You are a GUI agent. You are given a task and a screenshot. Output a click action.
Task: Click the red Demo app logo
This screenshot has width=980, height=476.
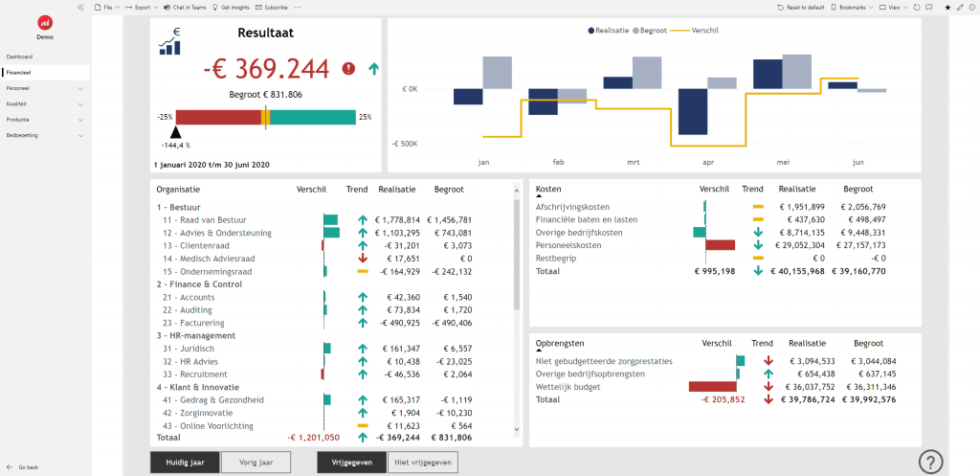click(x=44, y=22)
